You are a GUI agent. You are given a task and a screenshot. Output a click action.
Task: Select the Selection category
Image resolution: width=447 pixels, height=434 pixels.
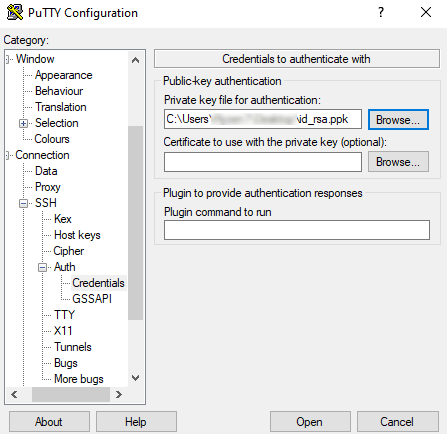coord(57,123)
